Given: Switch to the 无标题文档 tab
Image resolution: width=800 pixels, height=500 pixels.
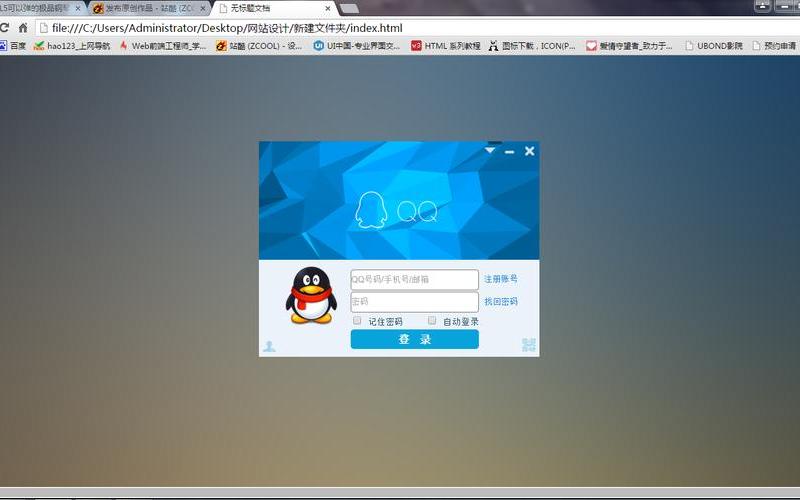Looking at the screenshot, I should 270,8.
